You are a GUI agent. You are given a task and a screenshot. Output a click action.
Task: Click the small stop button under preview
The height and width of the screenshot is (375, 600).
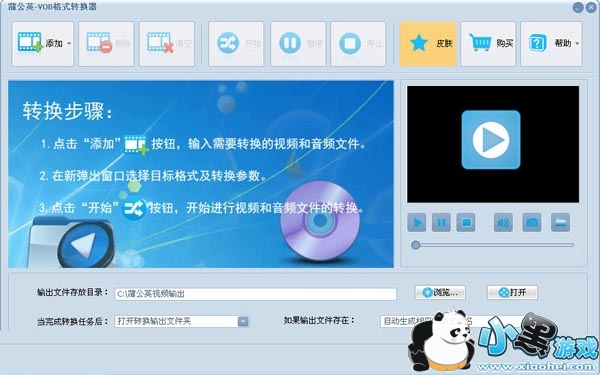466,222
